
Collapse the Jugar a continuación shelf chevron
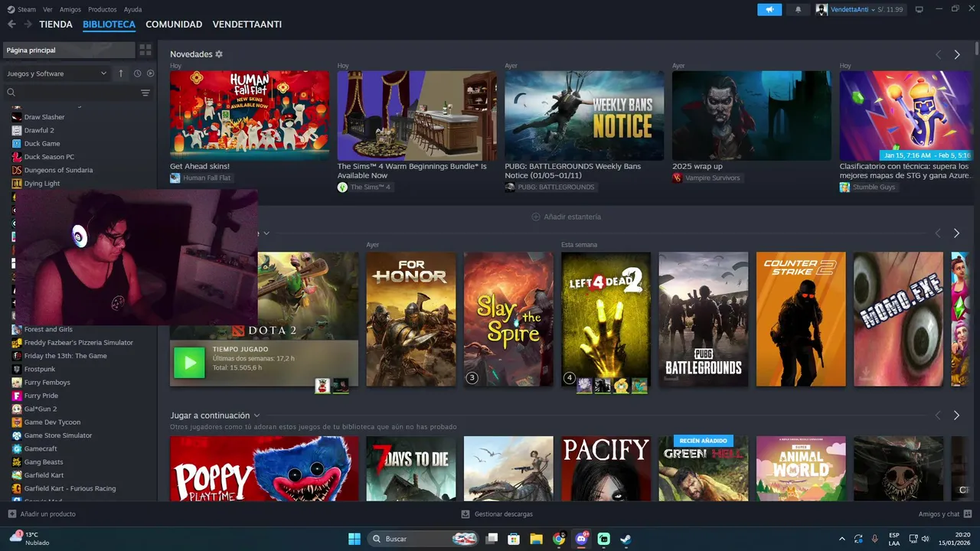(x=256, y=416)
